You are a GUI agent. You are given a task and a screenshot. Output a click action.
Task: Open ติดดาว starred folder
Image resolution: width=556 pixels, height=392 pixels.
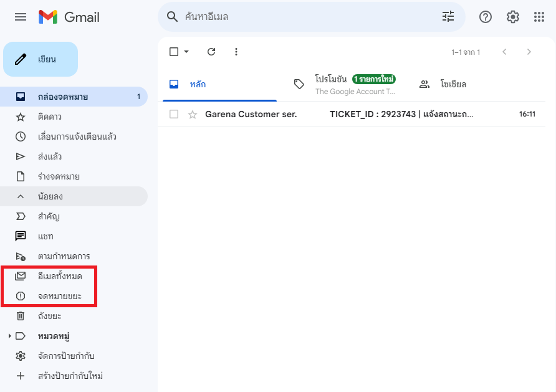(74, 117)
